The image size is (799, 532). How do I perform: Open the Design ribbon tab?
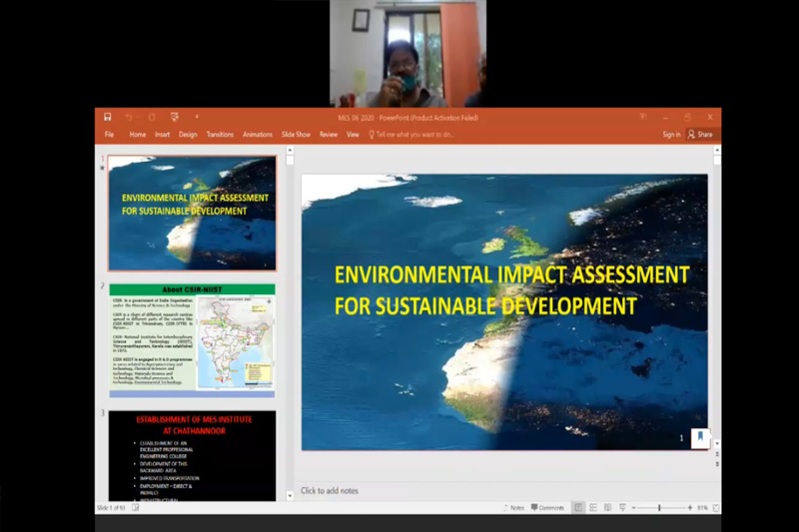[188, 135]
